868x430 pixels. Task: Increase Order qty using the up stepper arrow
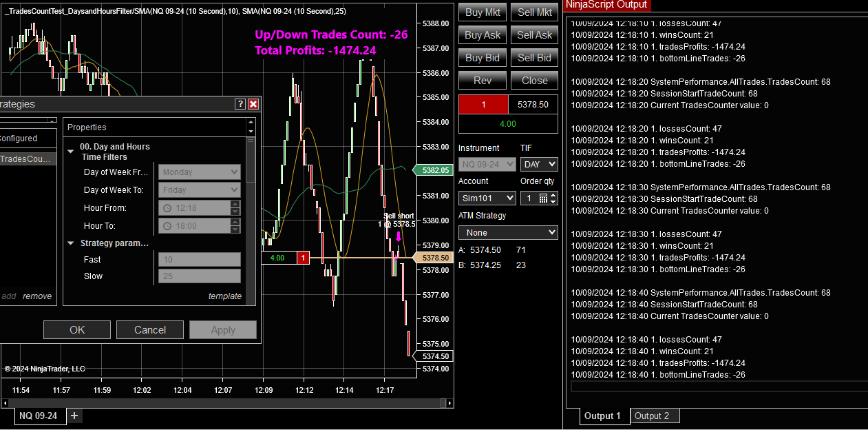tap(553, 195)
